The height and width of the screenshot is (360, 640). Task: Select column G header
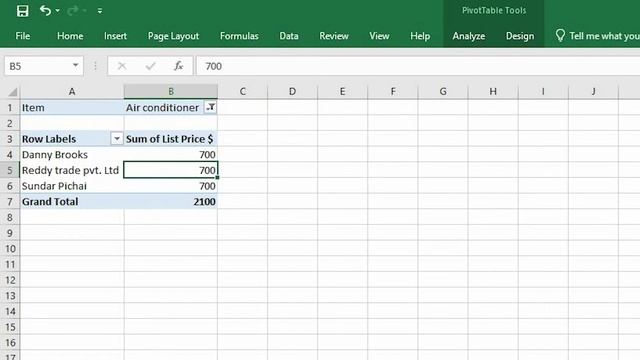[x=443, y=91]
